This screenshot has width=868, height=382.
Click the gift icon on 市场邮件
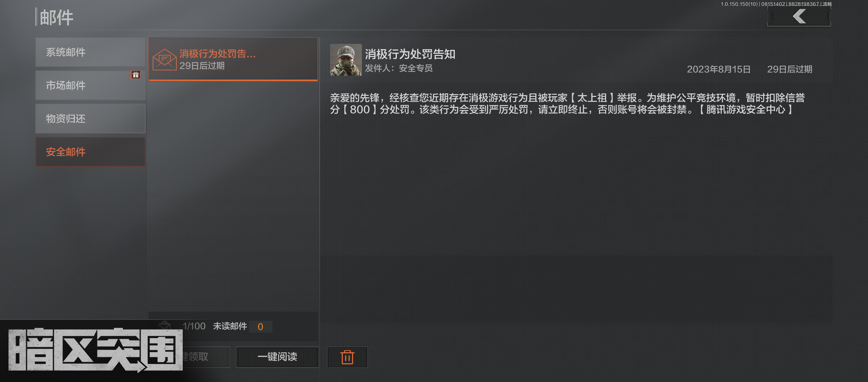click(x=136, y=75)
